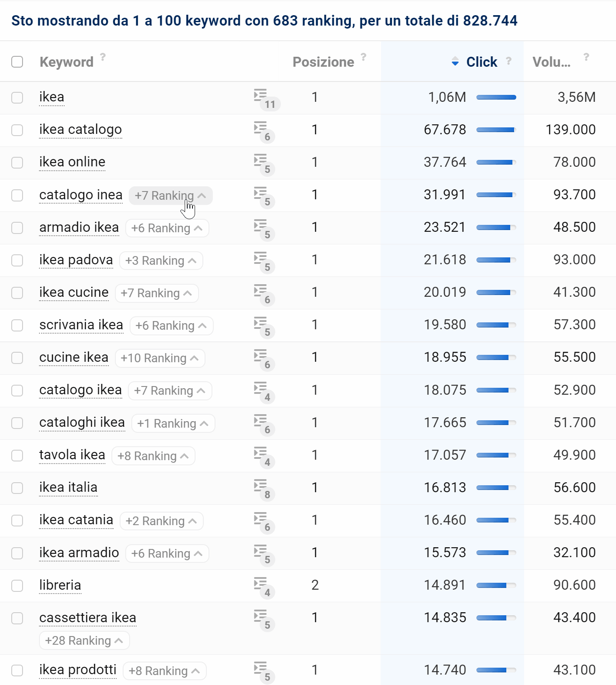The height and width of the screenshot is (685, 616).
Task: Show help tooltip next to Posizione header
Action: 364,57
